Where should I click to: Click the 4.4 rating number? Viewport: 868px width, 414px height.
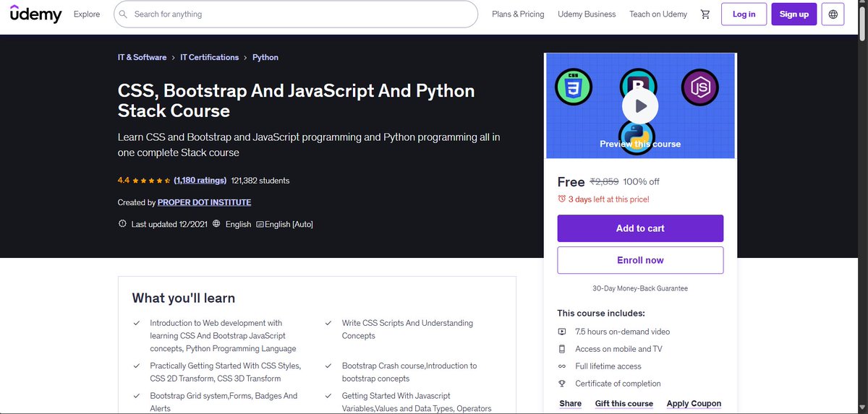pos(124,181)
